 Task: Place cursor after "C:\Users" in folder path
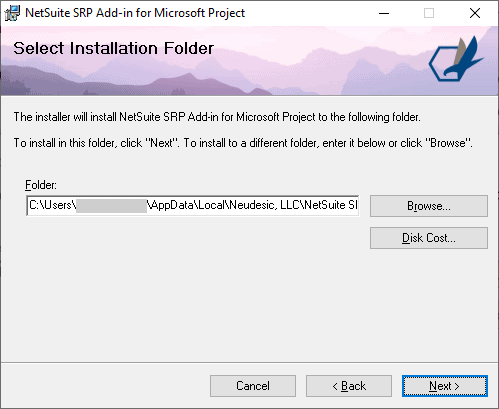click(x=71, y=205)
